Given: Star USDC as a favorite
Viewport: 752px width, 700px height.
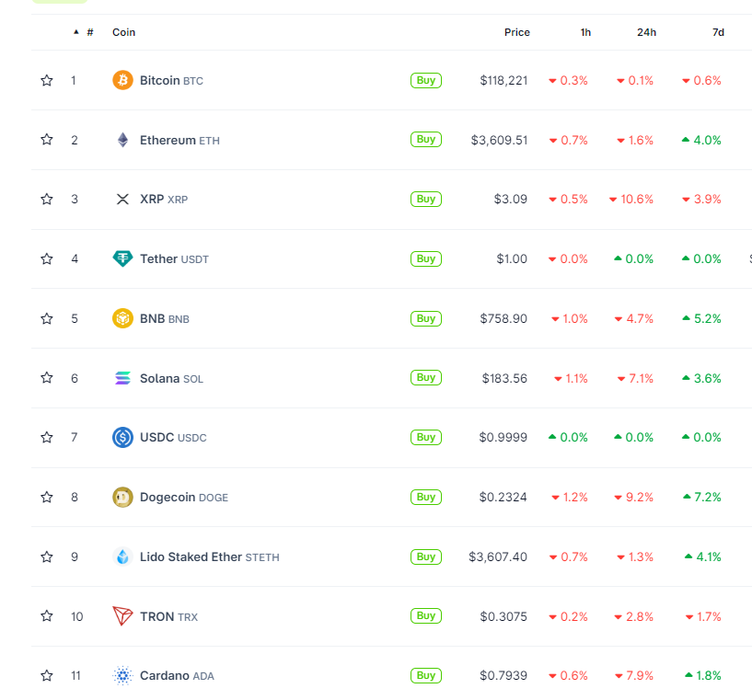Looking at the screenshot, I should [47, 437].
